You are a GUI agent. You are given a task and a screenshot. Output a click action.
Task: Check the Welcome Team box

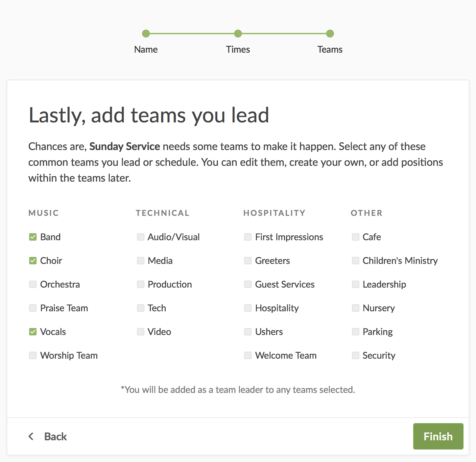pyautogui.click(x=248, y=355)
